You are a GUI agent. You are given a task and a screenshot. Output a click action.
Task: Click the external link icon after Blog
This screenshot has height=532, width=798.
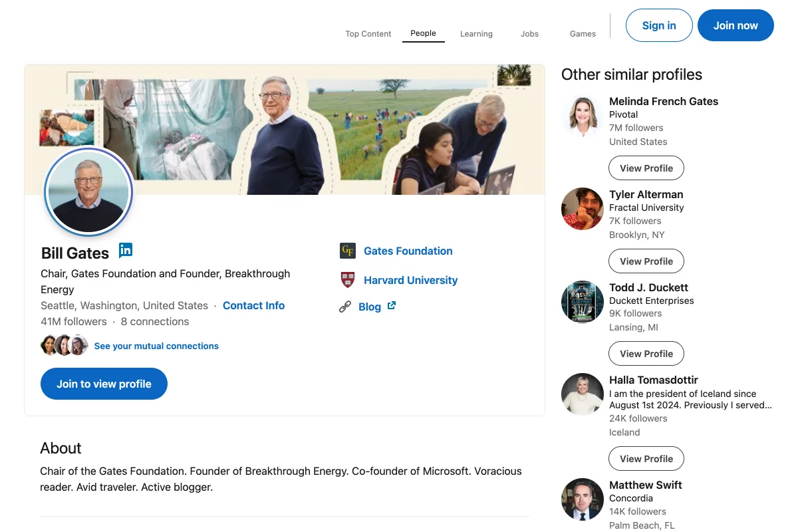(x=392, y=306)
